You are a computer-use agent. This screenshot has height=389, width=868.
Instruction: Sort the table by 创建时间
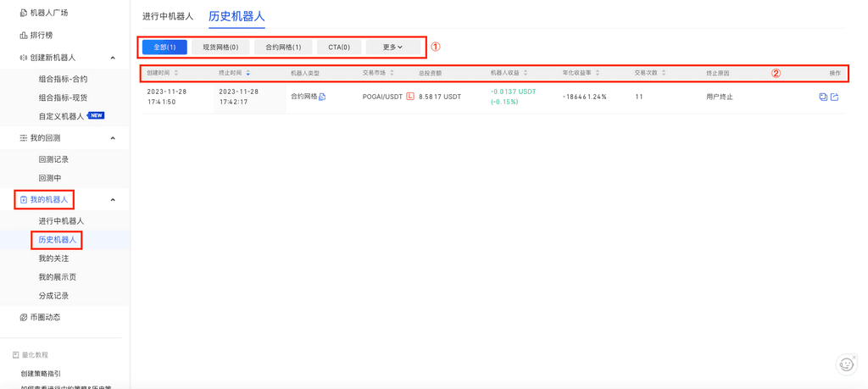(176, 73)
